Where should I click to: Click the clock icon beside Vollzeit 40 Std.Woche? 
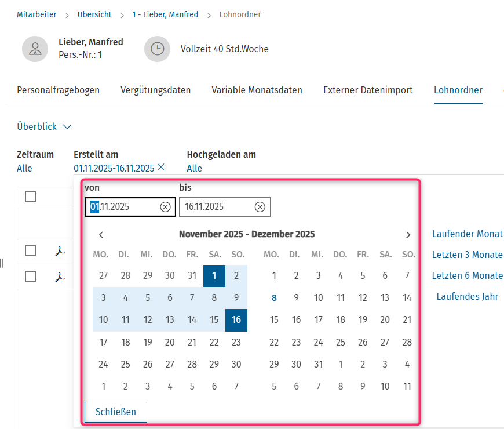157,49
